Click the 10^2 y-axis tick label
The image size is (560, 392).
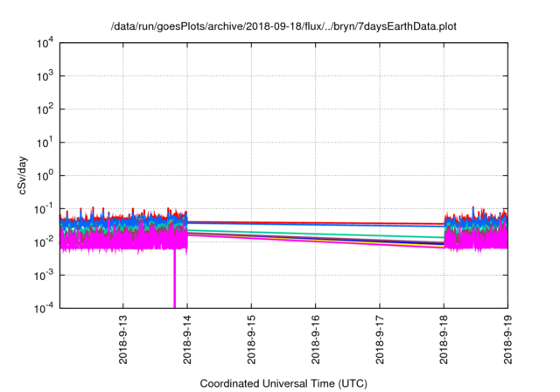coord(45,109)
